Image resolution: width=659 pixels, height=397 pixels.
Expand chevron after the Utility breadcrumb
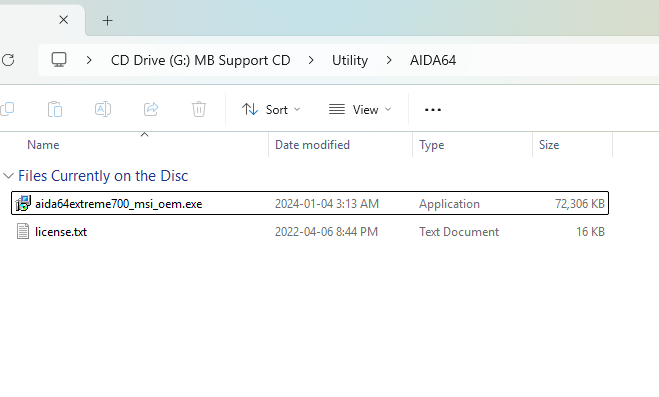389,60
